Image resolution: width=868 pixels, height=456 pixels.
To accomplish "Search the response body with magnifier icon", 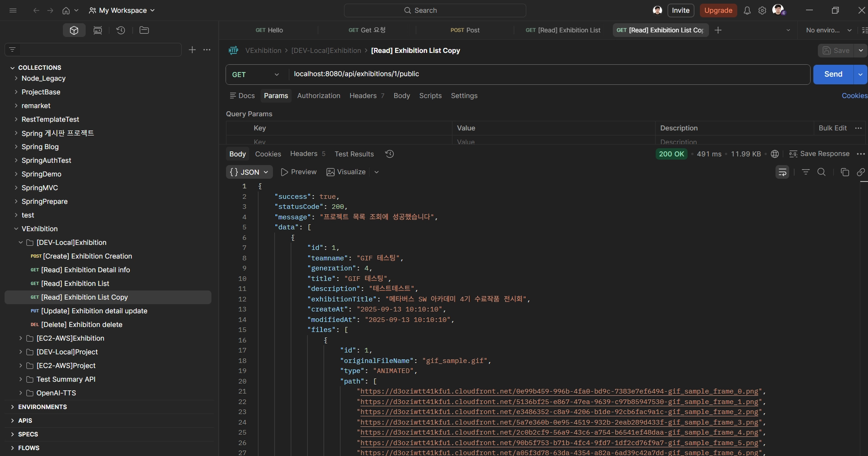I will pyautogui.click(x=821, y=172).
